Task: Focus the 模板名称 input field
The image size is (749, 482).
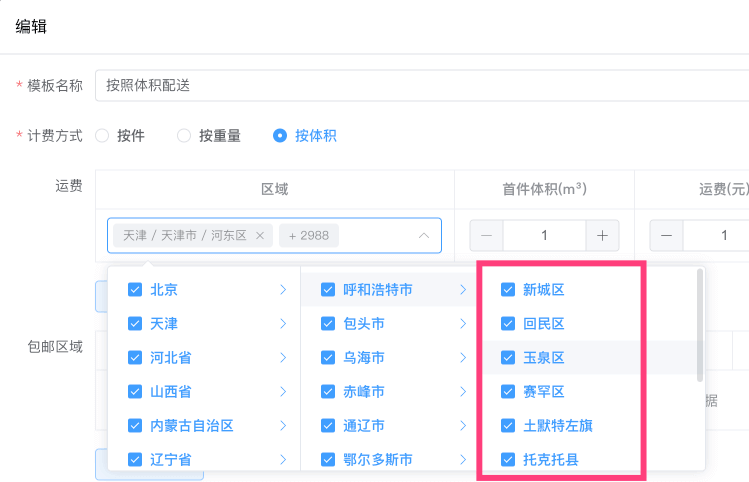Action: tap(420, 86)
